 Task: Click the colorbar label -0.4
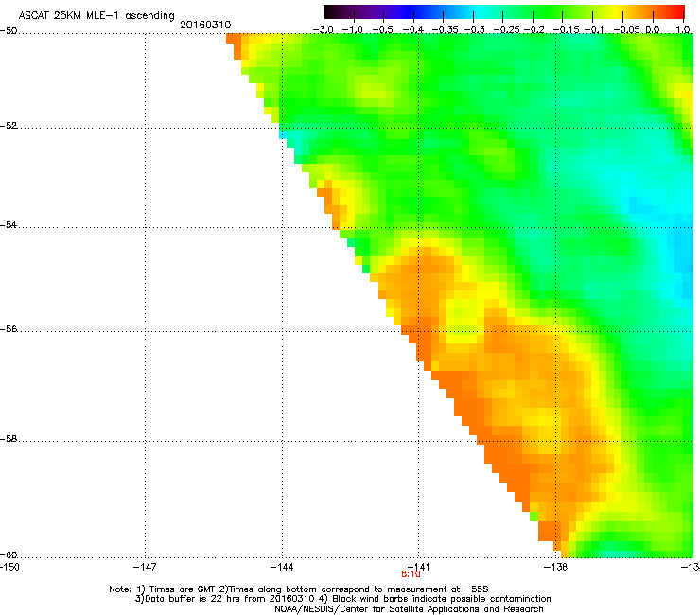click(x=413, y=30)
